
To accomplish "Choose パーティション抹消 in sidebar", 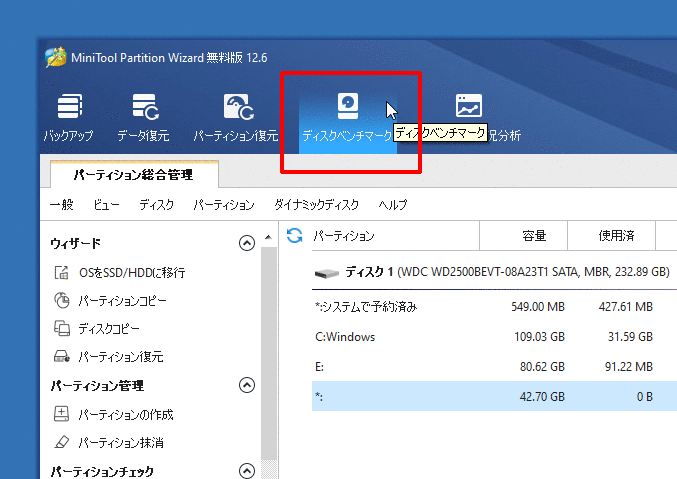I will pyautogui.click(x=120, y=442).
